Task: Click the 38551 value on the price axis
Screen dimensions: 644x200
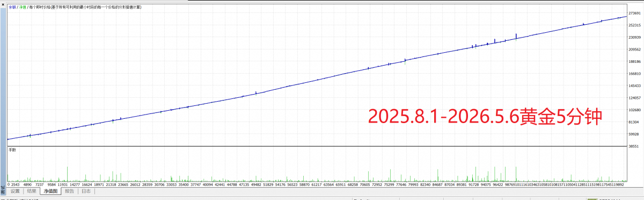Action: tap(634, 146)
